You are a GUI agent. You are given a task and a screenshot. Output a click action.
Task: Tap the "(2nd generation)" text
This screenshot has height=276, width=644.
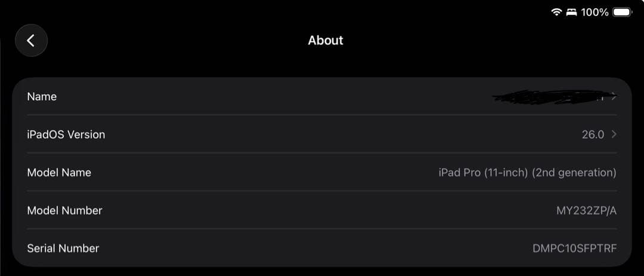(575, 173)
